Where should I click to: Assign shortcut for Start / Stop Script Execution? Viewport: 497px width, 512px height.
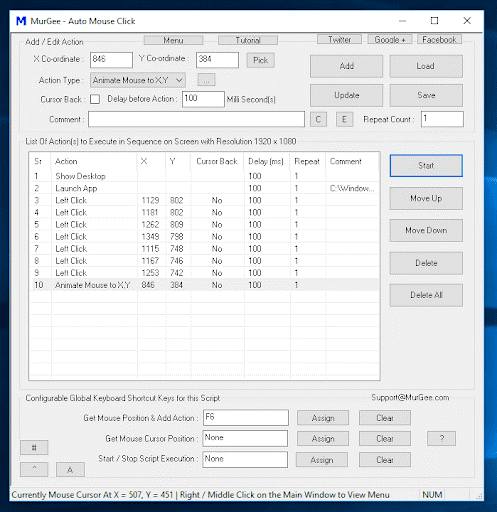coord(322,460)
